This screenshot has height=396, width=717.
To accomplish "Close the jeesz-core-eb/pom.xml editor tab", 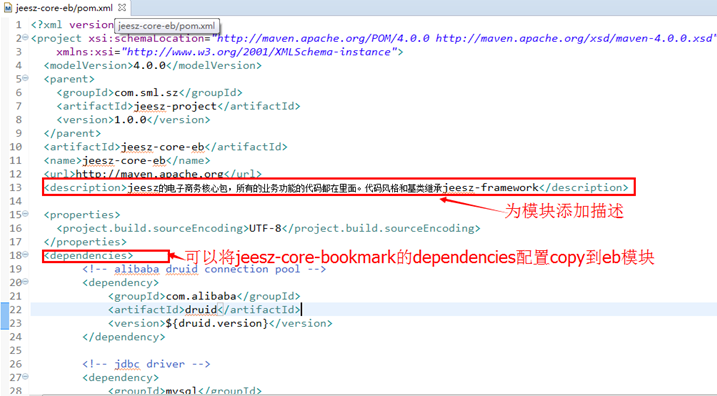I will 122,8.
